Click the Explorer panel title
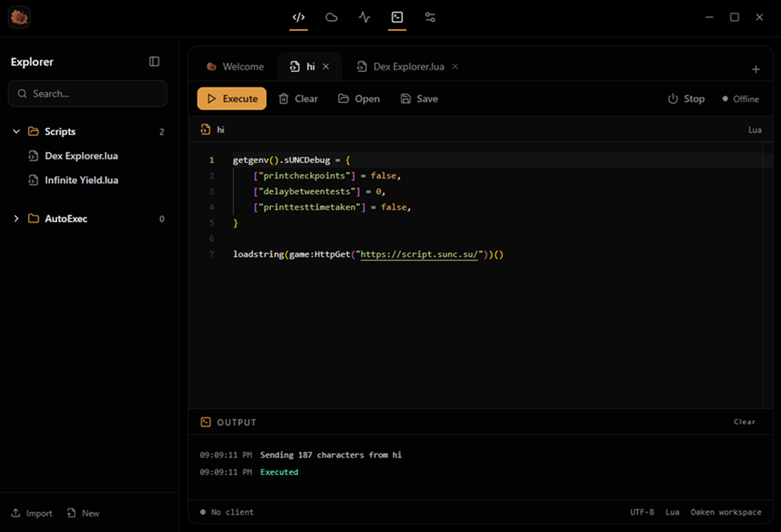The image size is (781, 532). tap(32, 61)
